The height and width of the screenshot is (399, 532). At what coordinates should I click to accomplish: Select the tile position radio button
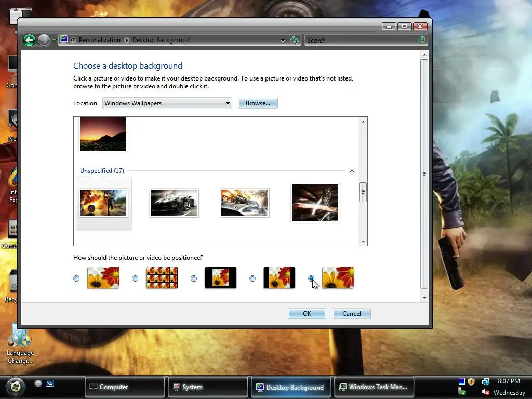pos(135,278)
